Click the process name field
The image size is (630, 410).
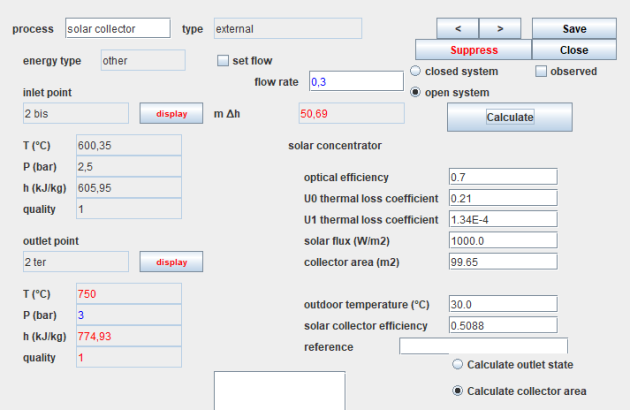coord(118,29)
